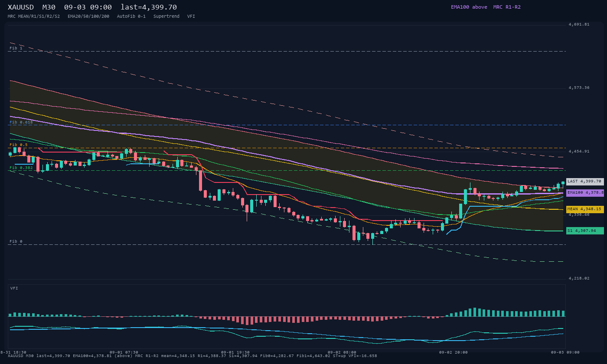Screen dimensions: 607x364
Task: Click the EMA20/50/100/200 legend entry
Action: coord(88,16)
